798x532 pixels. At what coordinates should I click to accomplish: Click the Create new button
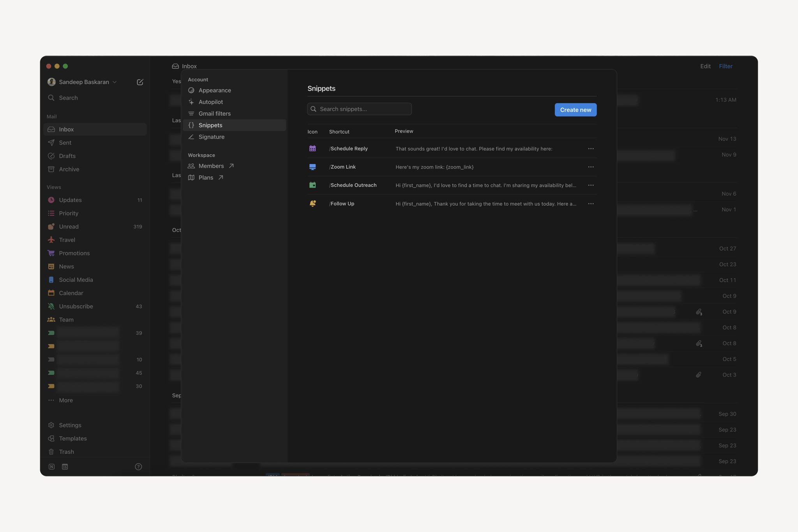[576, 110]
